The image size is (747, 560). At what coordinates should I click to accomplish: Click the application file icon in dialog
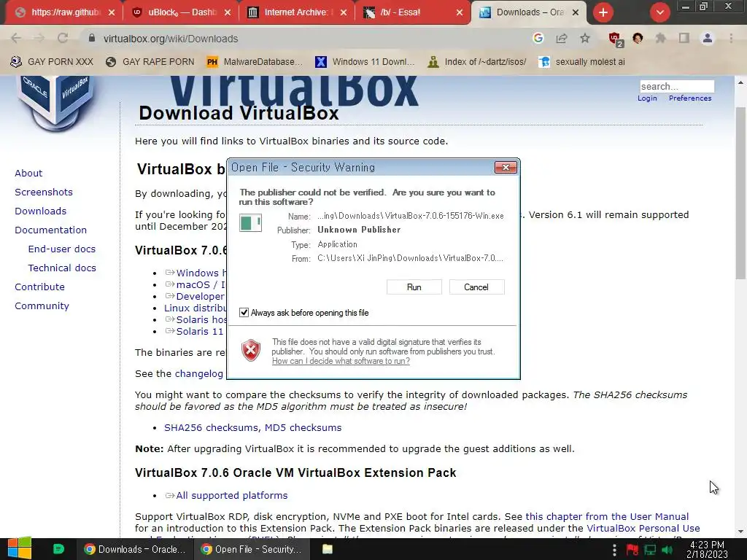pos(251,222)
